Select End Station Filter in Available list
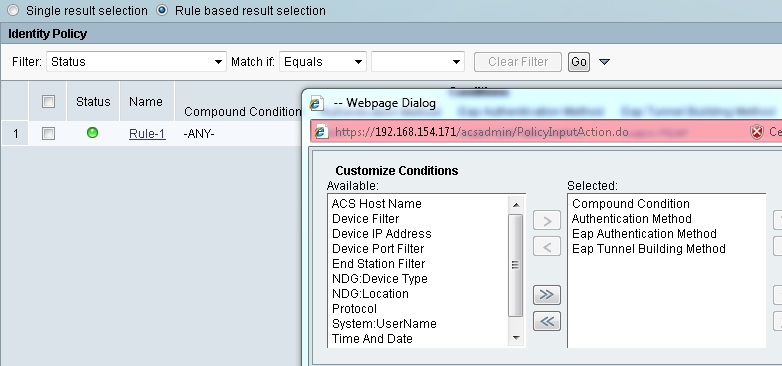The height and width of the screenshot is (366, 782). [x=379, y=263]
